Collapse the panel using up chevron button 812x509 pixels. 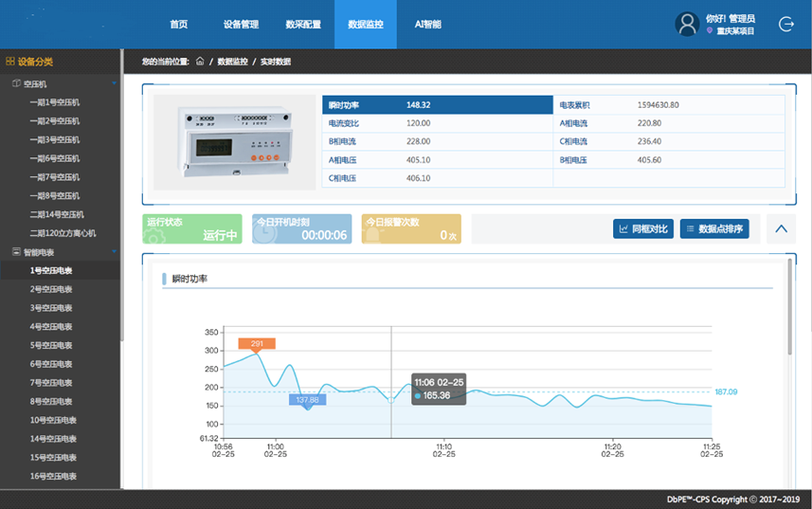[x=780, y=228]
